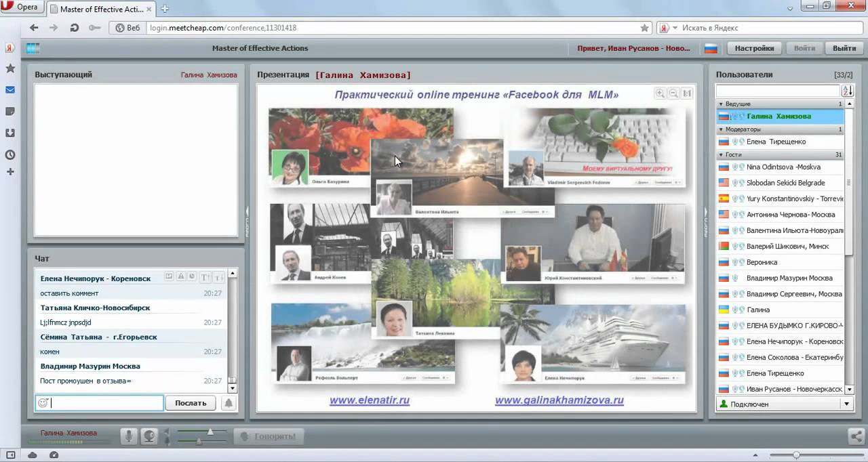This screenshot has width=868, height=462.
Task: Zoom in on the presentation slide
Action: pyautogui.click(x=660, y=93)
